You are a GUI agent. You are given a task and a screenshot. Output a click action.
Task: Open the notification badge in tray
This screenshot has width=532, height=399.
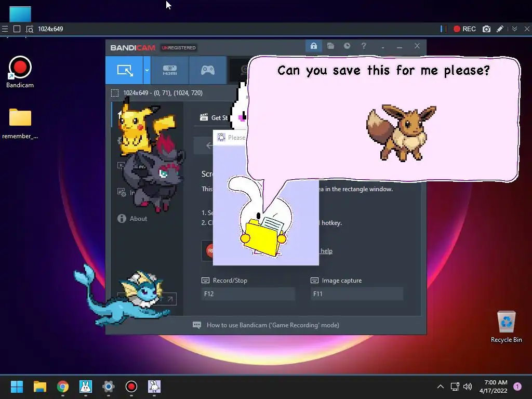[517, 387]
